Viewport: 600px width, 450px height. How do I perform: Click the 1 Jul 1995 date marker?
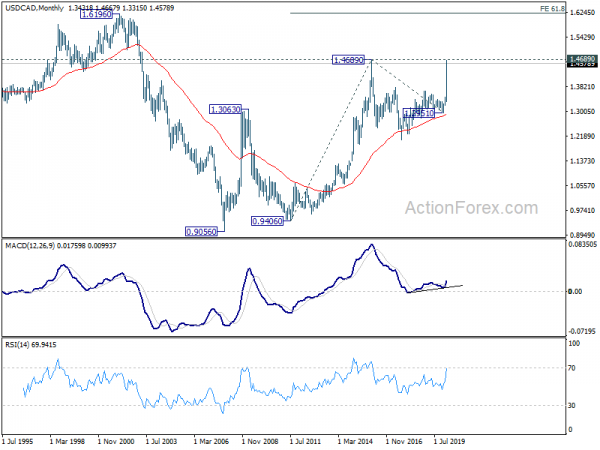18,441
